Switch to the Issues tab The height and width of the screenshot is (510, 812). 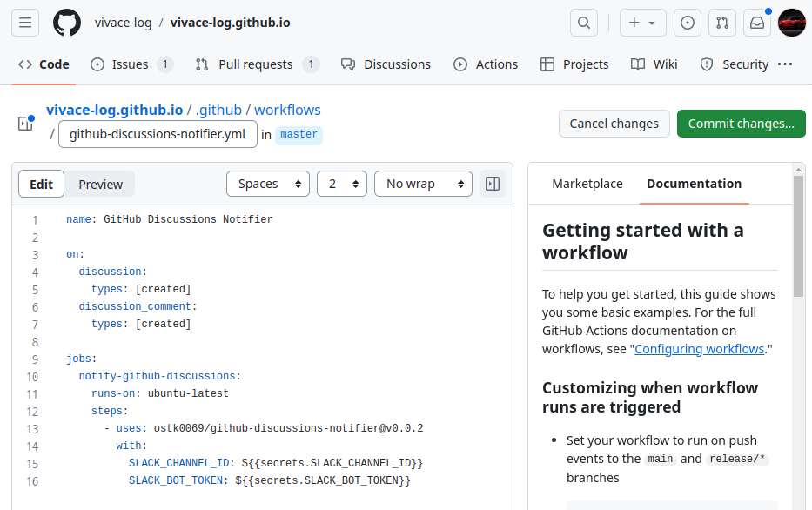coord(131,64)
